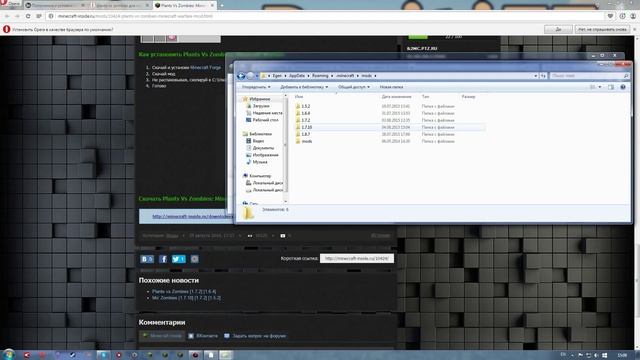Viewport: 640px width, 360px height.
Task: Open a new Opera tab
Action: tap(222, 5)
